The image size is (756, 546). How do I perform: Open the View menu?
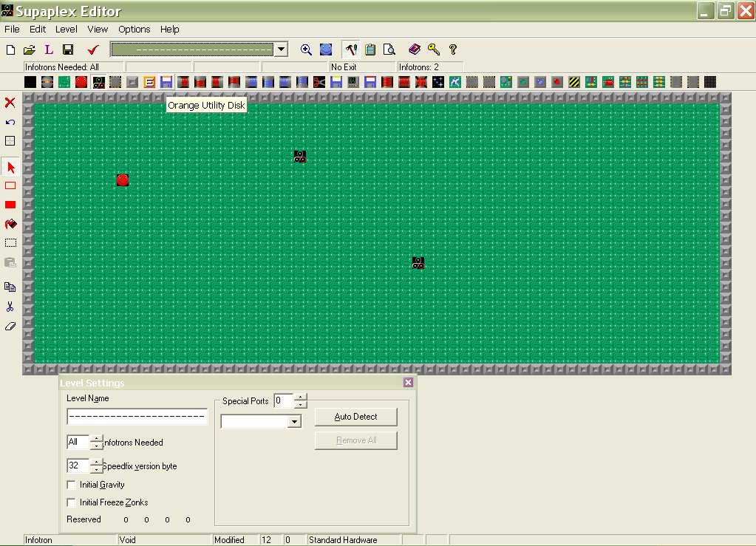(x=98, y=30)
